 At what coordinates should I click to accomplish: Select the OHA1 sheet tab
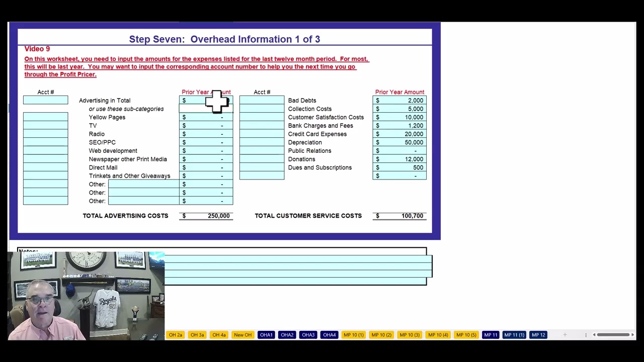[266, 335]
